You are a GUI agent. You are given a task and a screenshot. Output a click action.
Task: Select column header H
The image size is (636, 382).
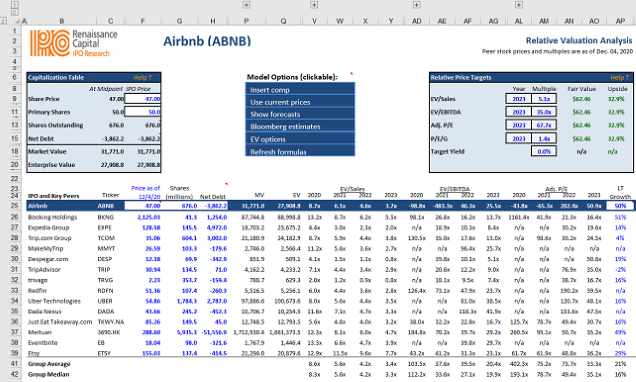point(213,21)
